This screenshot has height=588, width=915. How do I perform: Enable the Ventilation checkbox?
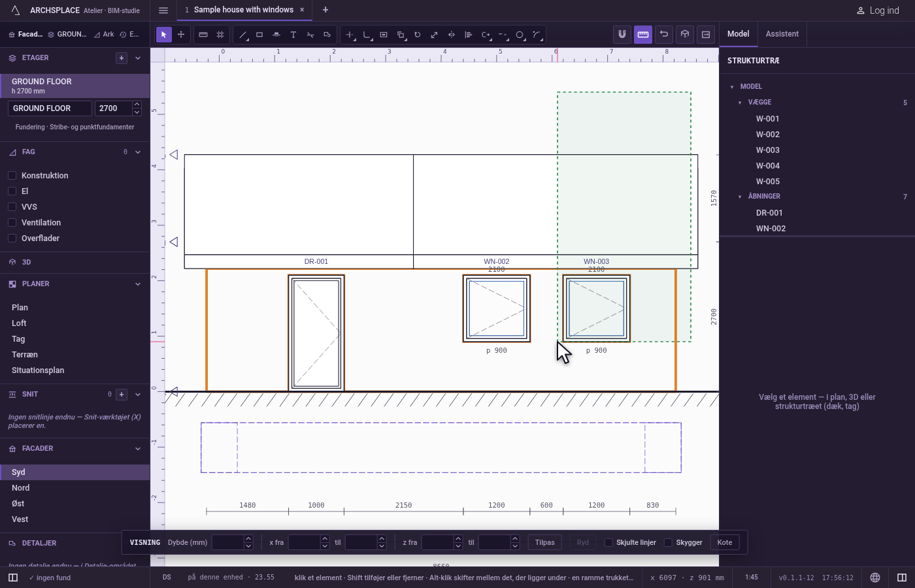12,223
